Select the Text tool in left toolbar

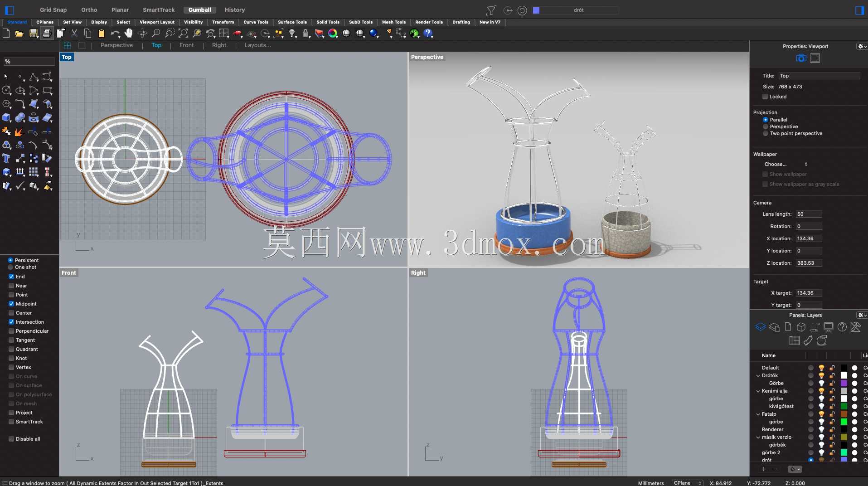click(6, 158)
